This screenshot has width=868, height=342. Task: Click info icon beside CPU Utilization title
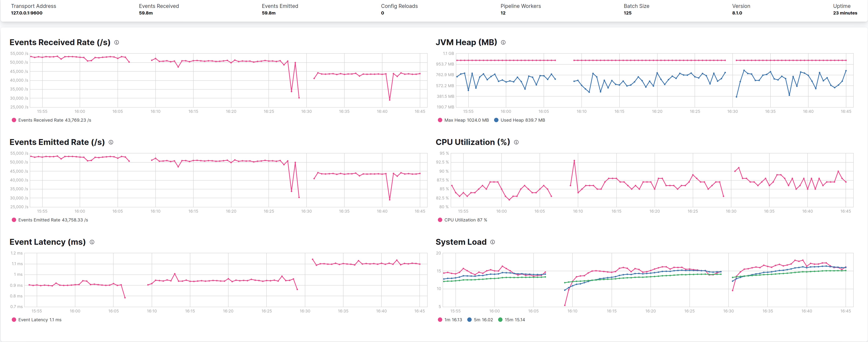coord(516,142)
